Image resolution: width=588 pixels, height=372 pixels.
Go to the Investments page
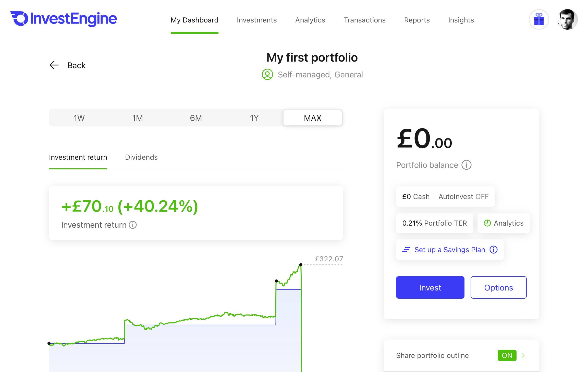tap(257, 20)
